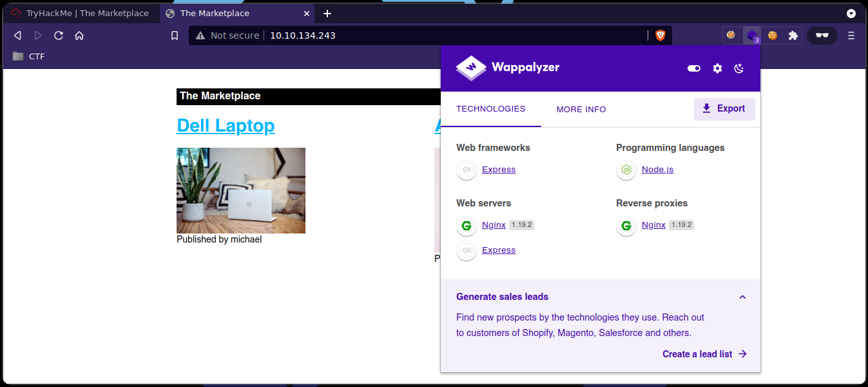Open Wappalyzer settings gear

[717, 68]
